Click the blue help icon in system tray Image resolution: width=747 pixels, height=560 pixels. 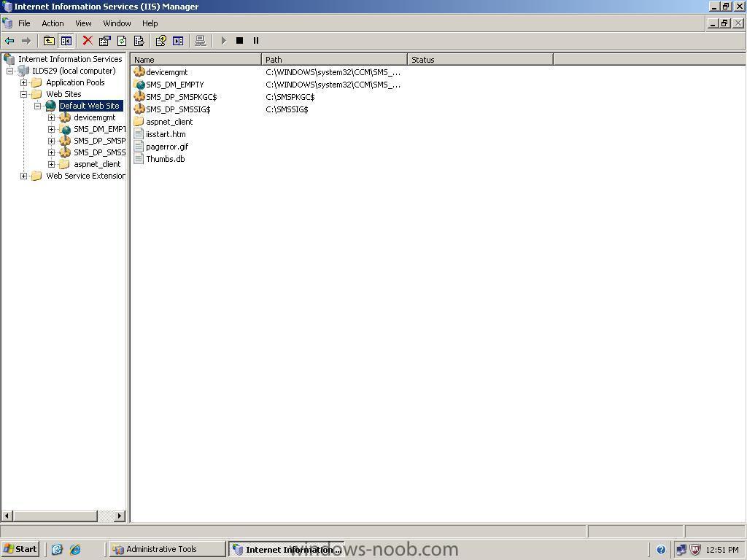661,550
